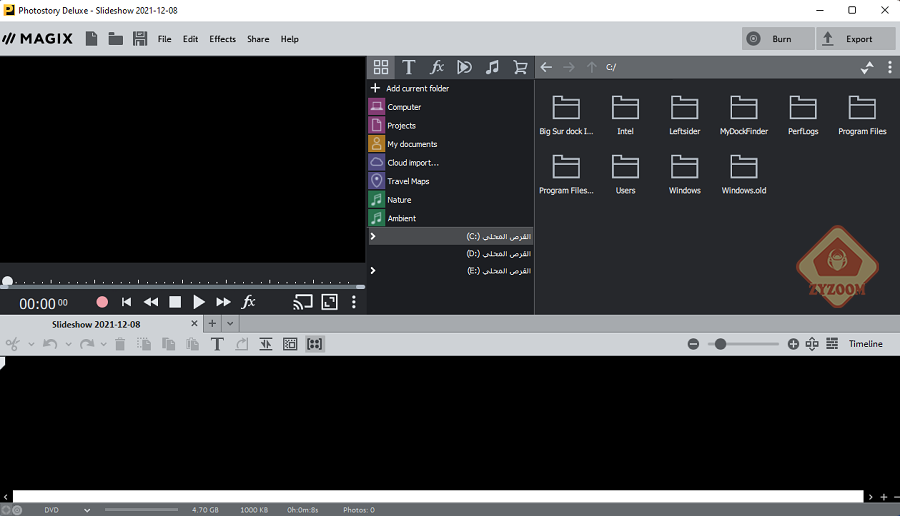The width and height of the screenshot is (900, 516).
Task: Click the sort arrows icon in browser
Action: point(867,67)
